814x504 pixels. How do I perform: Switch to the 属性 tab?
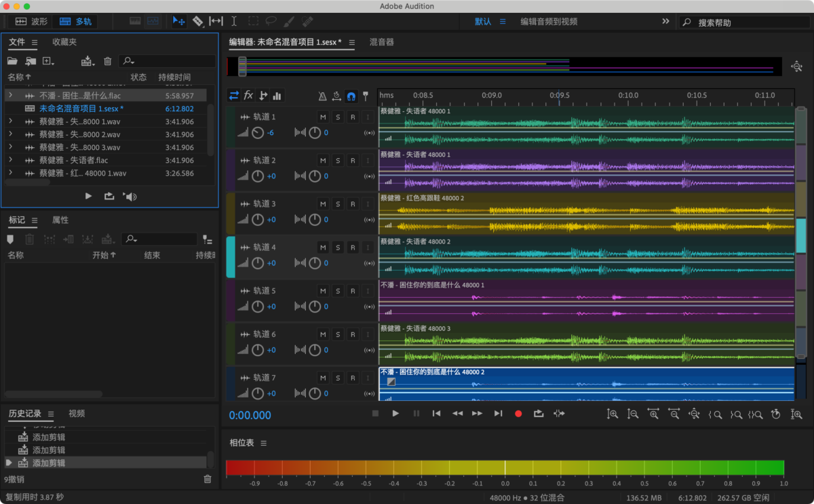tap(60, 220)
